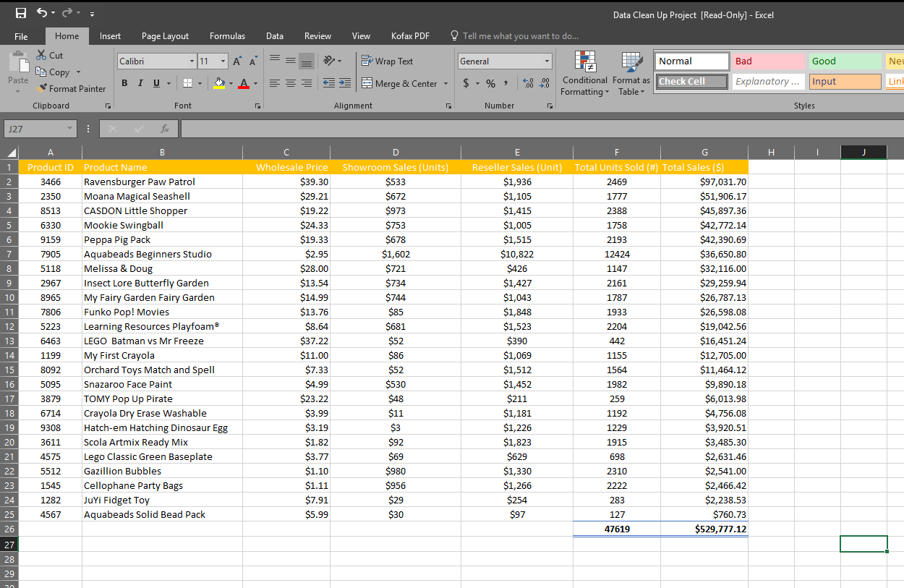This screenshot has height=588, width=904.
Task: Click the Save icon in quick access toolbar
Action: click(21, 13)
